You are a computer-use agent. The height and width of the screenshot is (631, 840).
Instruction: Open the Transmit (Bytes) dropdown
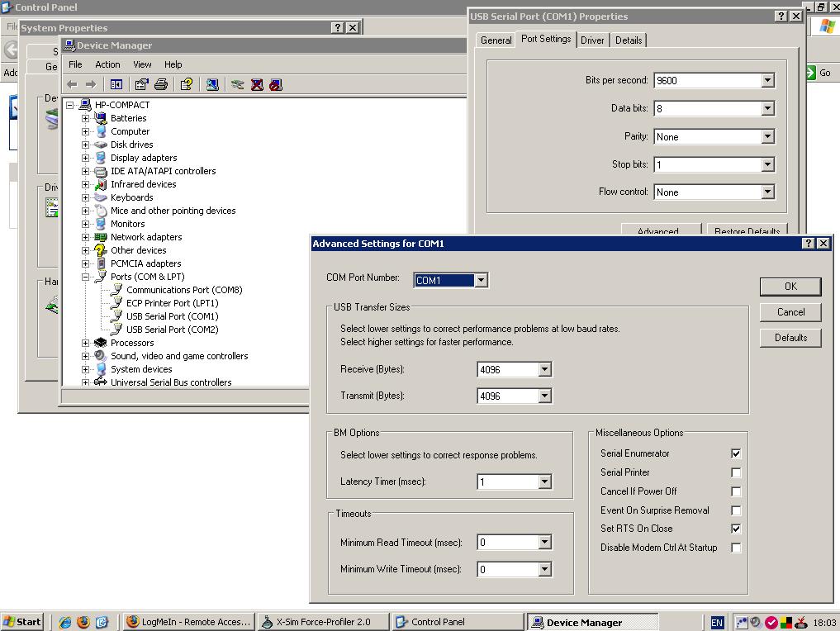pyautogui.click(x=544, y=396)
